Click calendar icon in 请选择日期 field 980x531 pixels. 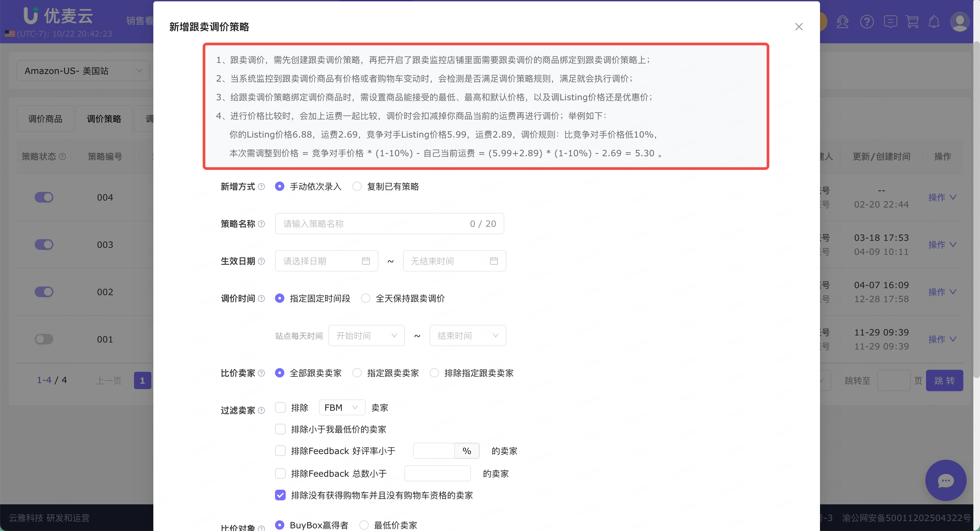click(366, 261)
